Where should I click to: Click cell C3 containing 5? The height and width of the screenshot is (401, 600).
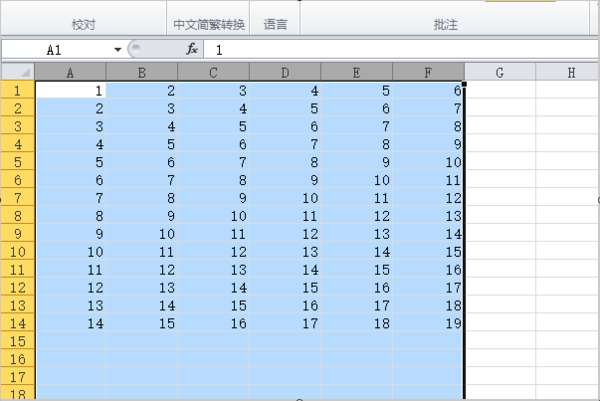coord(214,126)
